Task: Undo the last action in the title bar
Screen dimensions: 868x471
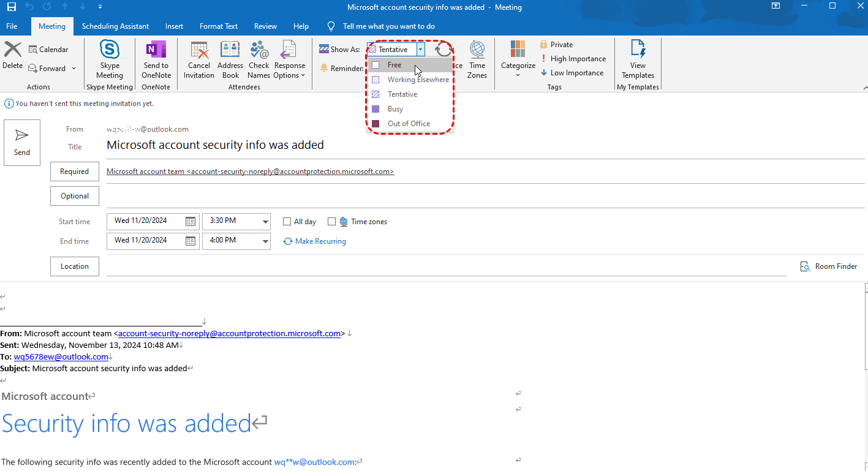Action: [x=29, y=7]
